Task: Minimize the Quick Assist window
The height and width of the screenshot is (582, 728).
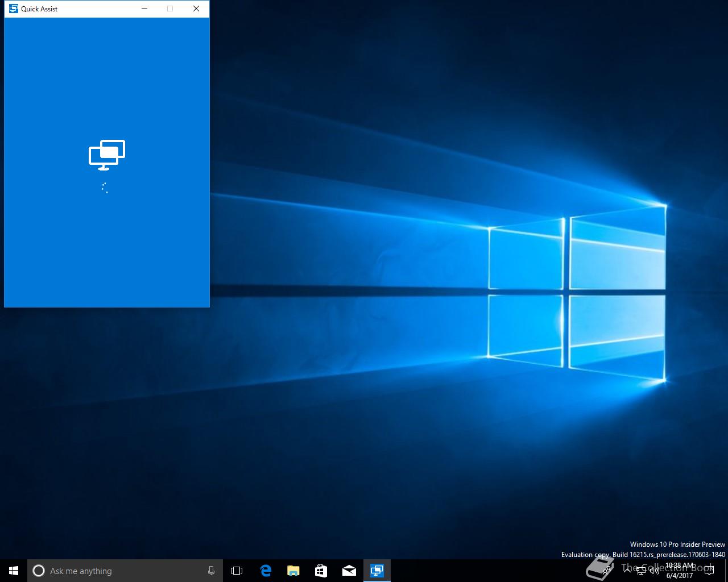Action: click(144, 9)
